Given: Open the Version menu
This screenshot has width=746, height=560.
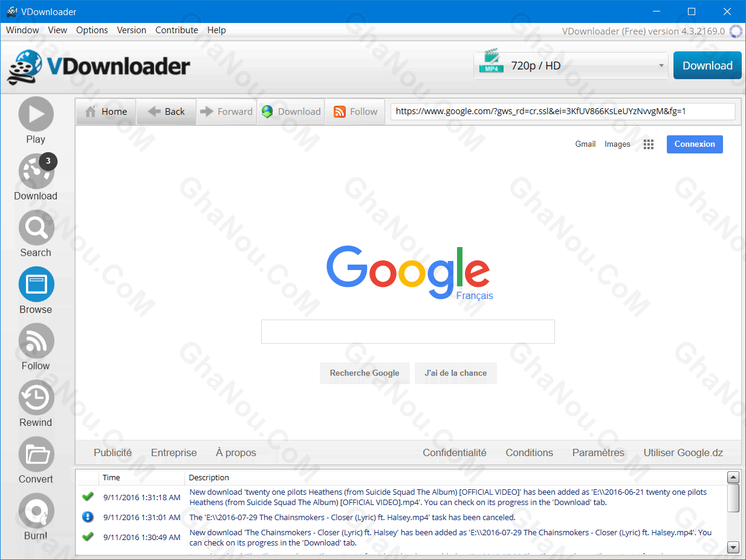Looking at the screenshot, I should pyautogui.click(x=132, y=30).
